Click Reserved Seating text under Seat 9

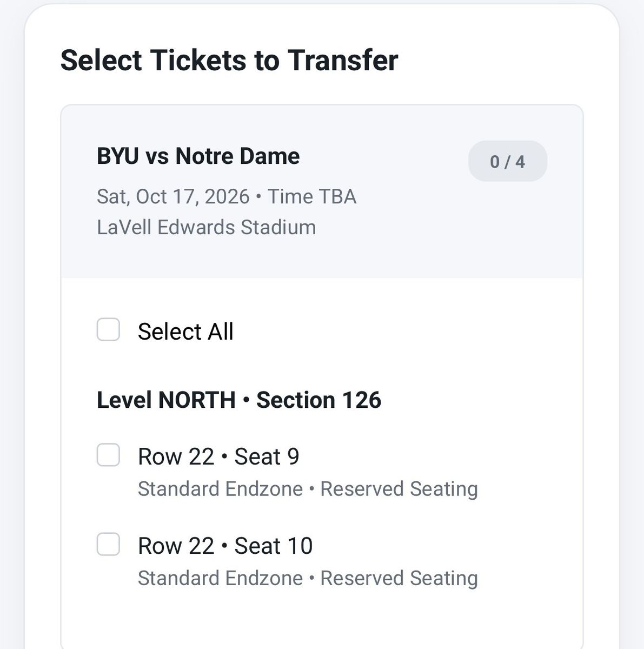399,489
